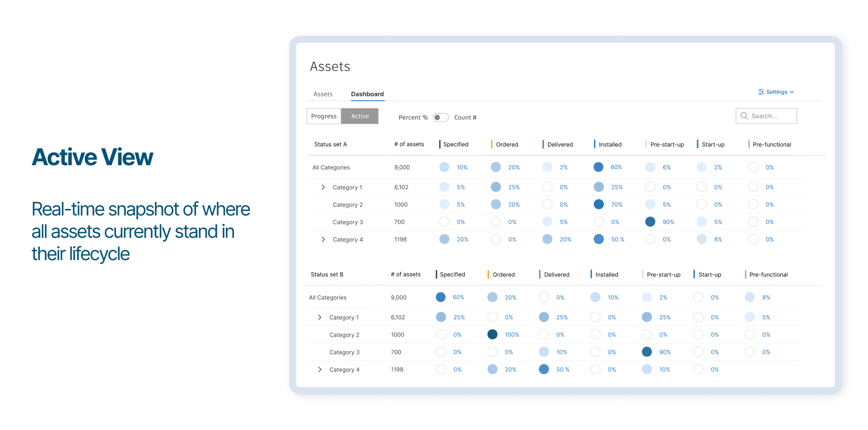Screen dimensions: 868x430
Task: Click 20% Ordered value, All Categories set A
Action: [514, 168]
